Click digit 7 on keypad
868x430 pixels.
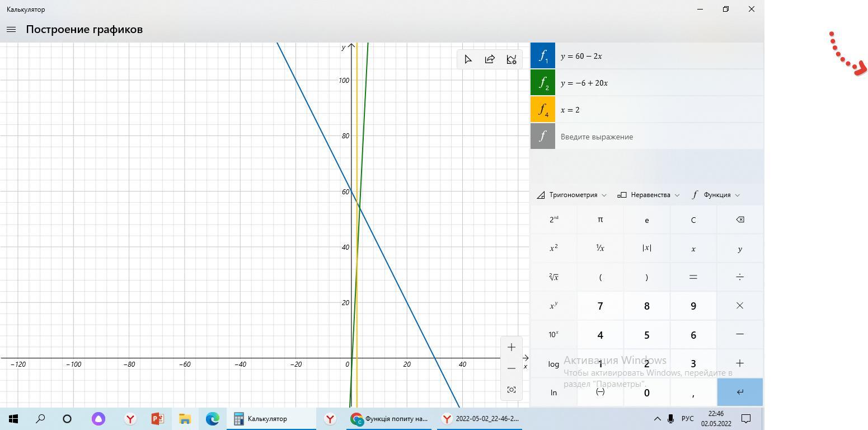pyautogui.click(x=600, y=306)
